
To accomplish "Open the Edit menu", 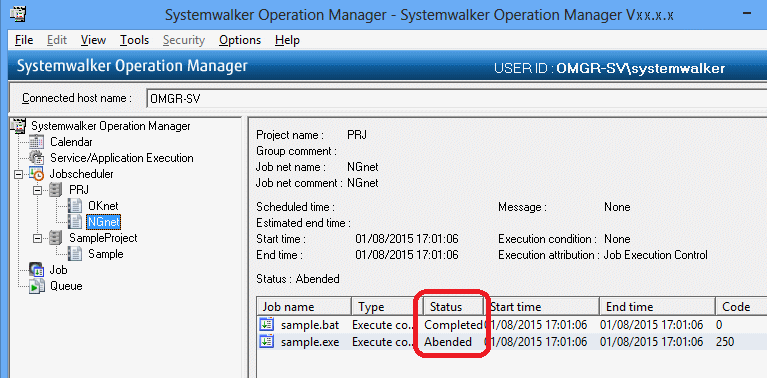I will 57,40.
